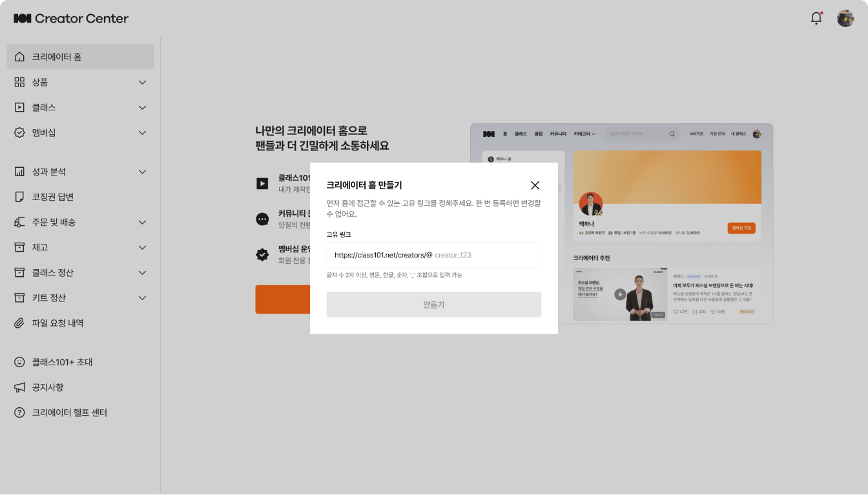Close the 크리에이터 홈 만들기 dialog
Image resolution: width=868 pixels, height=495 pixels.
point(535,185)
